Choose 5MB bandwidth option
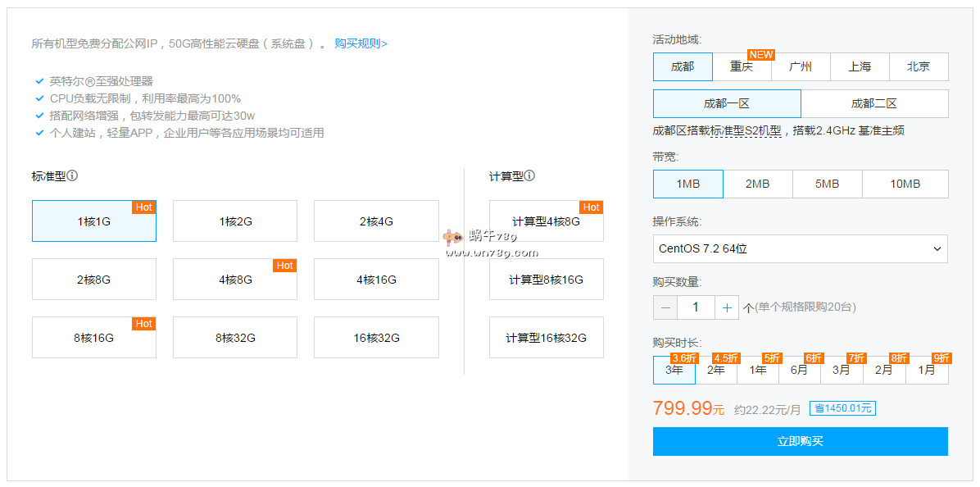 (x=827, y=184)
